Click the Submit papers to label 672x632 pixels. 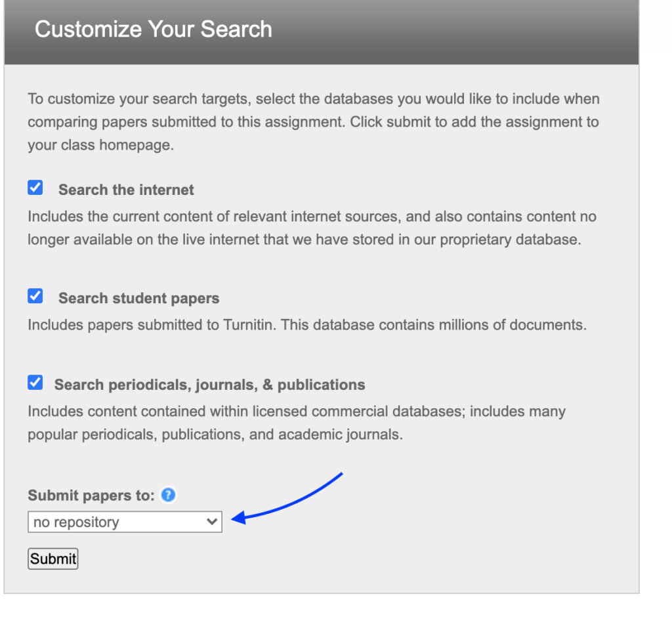coord(91,495)
